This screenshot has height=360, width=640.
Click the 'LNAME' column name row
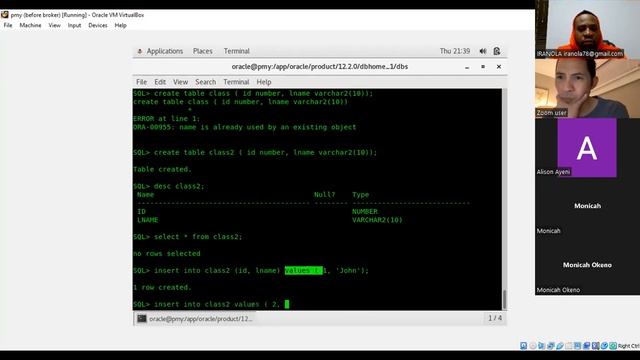tap(147, 220)
